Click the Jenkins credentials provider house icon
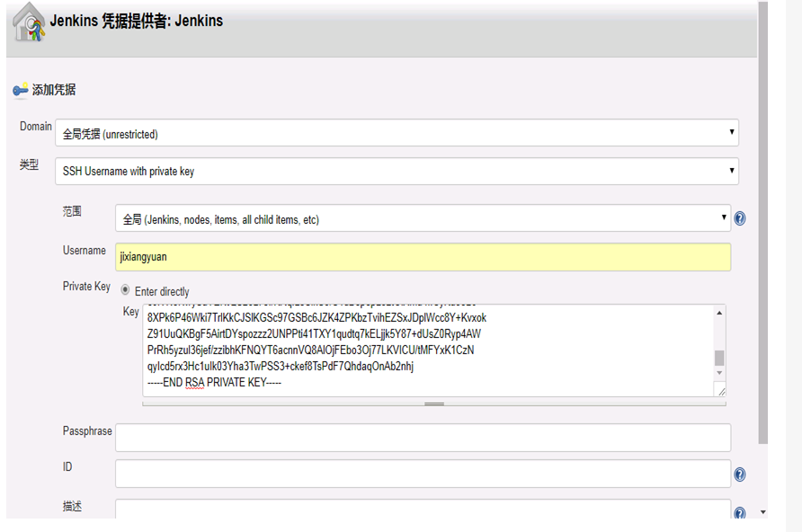 point(29,22)
